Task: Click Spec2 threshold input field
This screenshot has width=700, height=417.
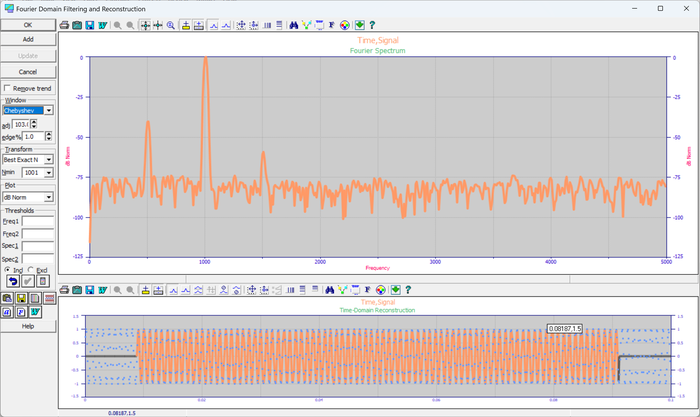Action: click(38, 259)
